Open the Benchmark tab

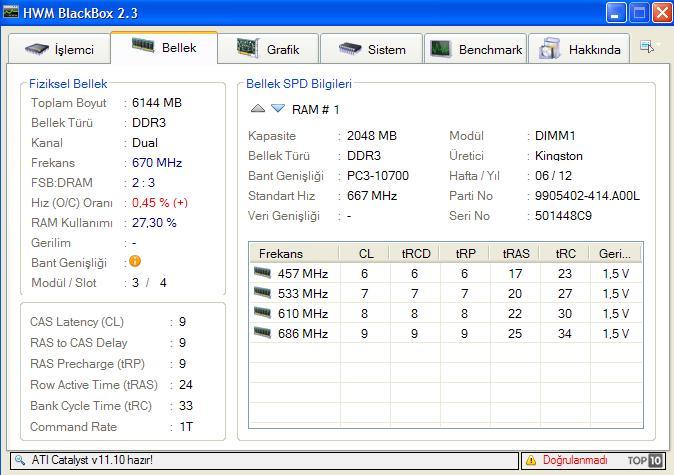(x=476, y=49)
